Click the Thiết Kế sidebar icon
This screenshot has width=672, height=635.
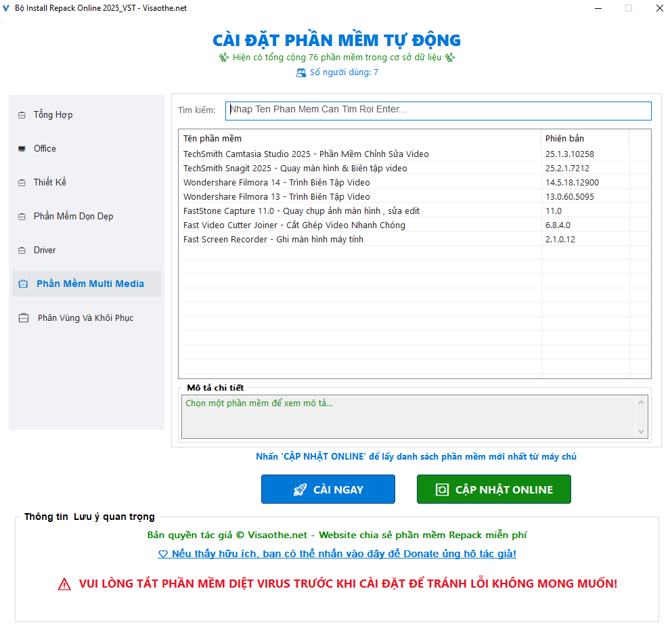pos(22,183)
